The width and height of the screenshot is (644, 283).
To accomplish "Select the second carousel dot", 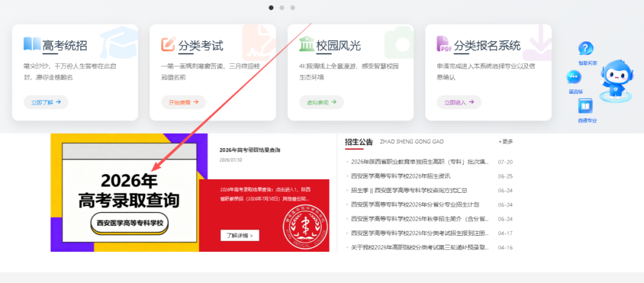I will 281,7.
